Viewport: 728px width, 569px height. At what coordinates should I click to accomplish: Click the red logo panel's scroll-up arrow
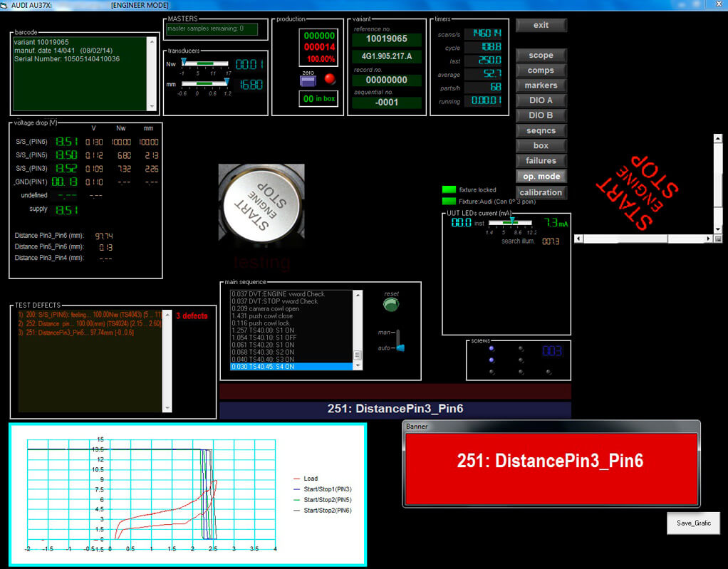(x=718, y=138)
